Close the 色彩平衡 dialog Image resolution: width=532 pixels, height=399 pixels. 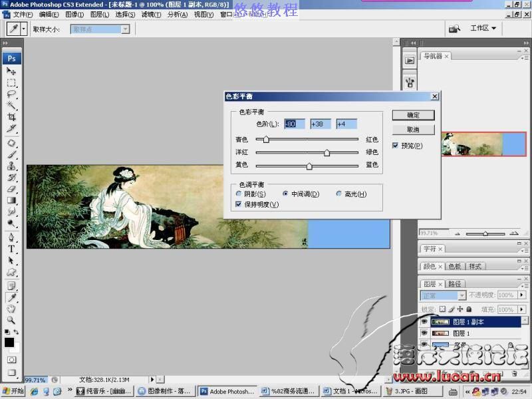coord(435,96)
